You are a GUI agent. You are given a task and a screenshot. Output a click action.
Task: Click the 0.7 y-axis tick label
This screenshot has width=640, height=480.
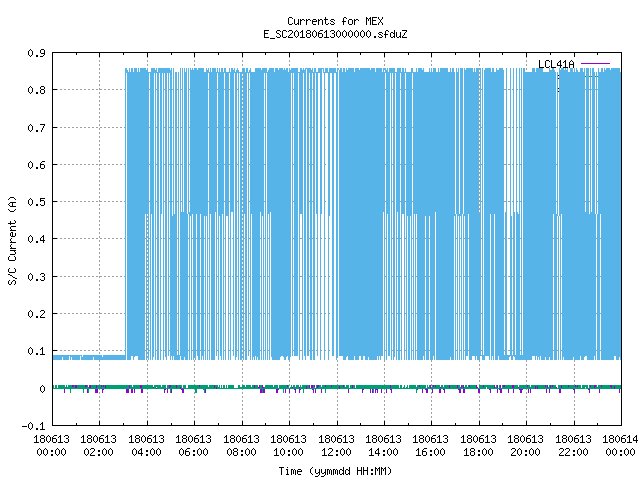coord(36,128)
